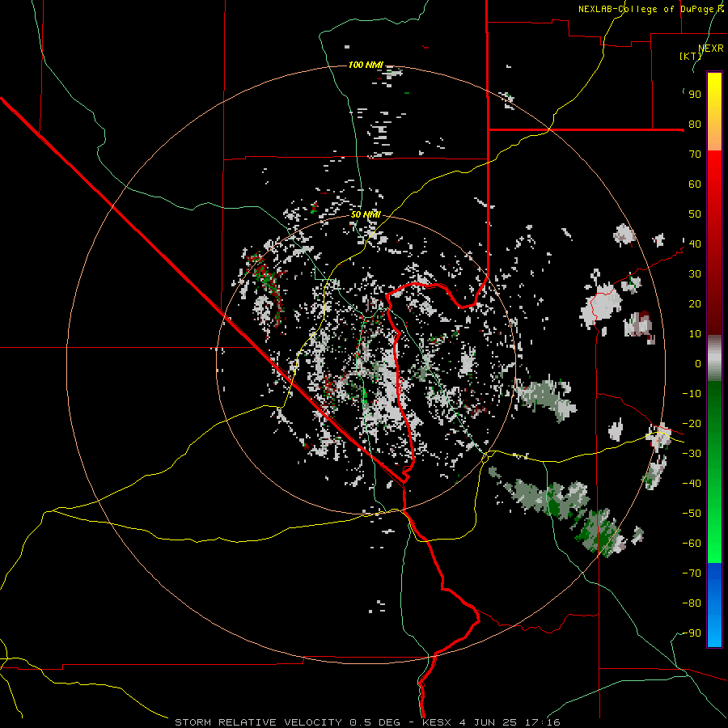The image size is (728, 728).
Task: Select the 40 value on velocity scale
Action: (x=695, y=244)
